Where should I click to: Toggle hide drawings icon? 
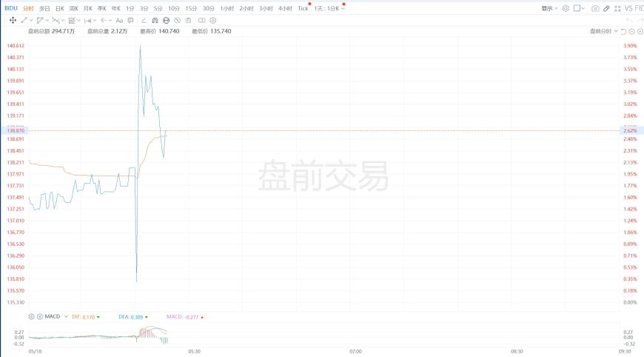coord(177,20)
